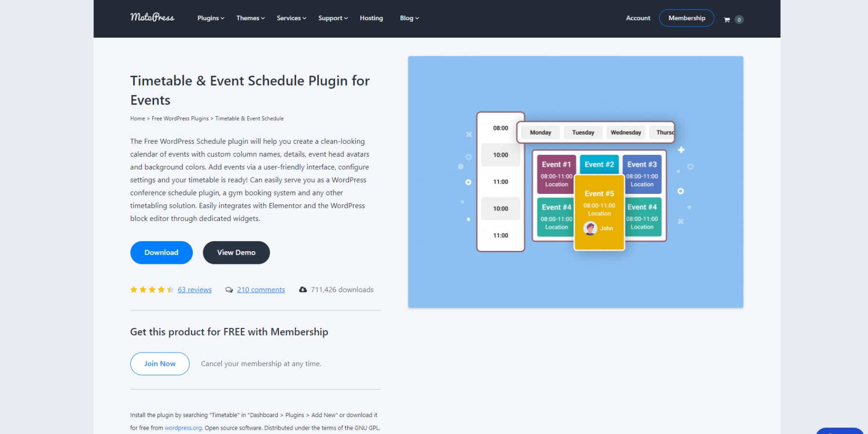Viewport: 868px width, 434px height.
Task: Click the MotoPress logo
Action: click(152, 17)
